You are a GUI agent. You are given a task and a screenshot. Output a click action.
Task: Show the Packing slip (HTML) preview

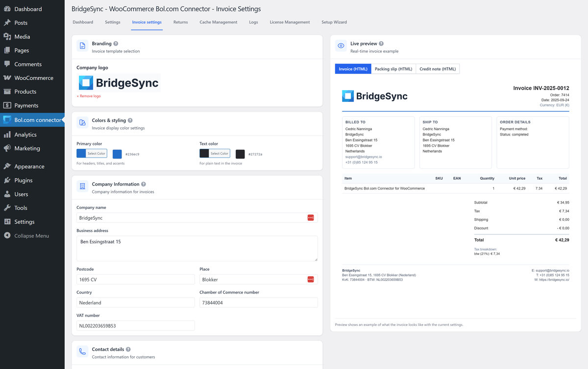393,69
